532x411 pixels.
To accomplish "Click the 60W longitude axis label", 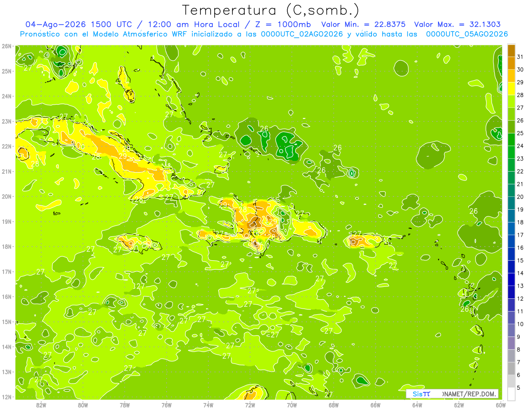I will [501, 405].
